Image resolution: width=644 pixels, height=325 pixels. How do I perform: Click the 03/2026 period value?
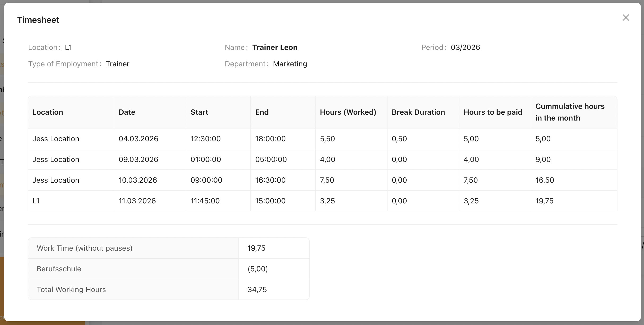point(465,47)
